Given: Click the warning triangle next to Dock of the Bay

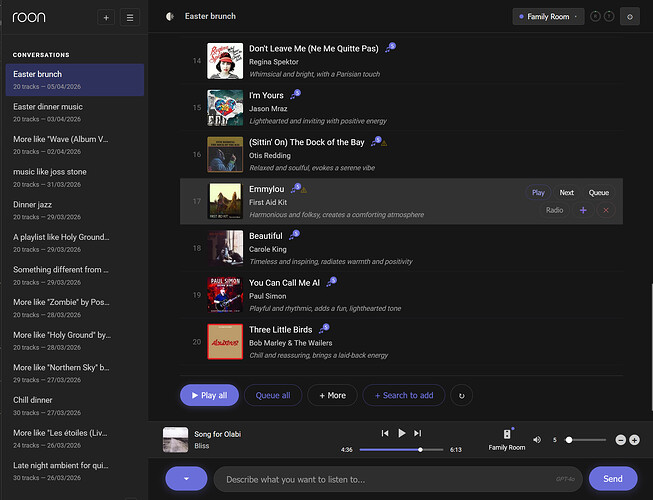Looking at the screenshot, I should tap(384, 143).
